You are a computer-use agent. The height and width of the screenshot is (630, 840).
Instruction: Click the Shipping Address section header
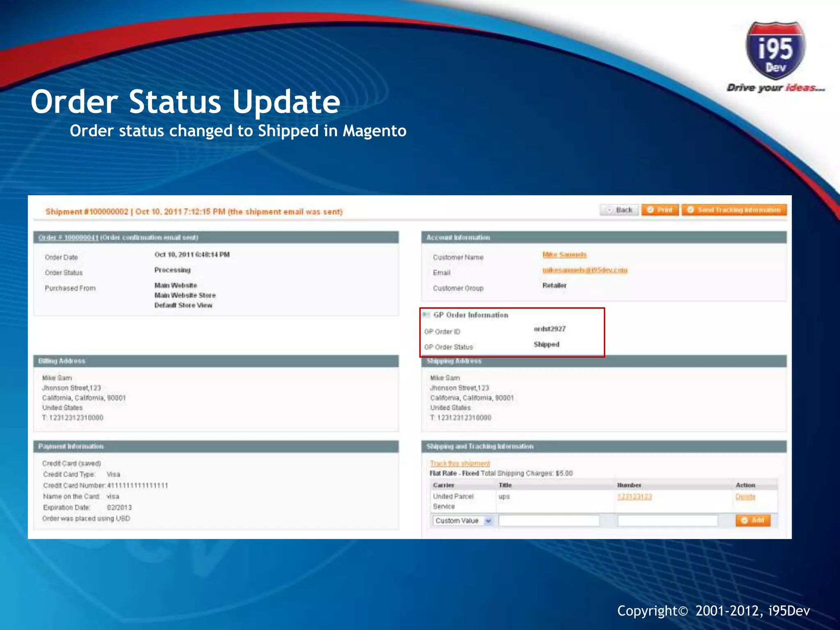604,361
